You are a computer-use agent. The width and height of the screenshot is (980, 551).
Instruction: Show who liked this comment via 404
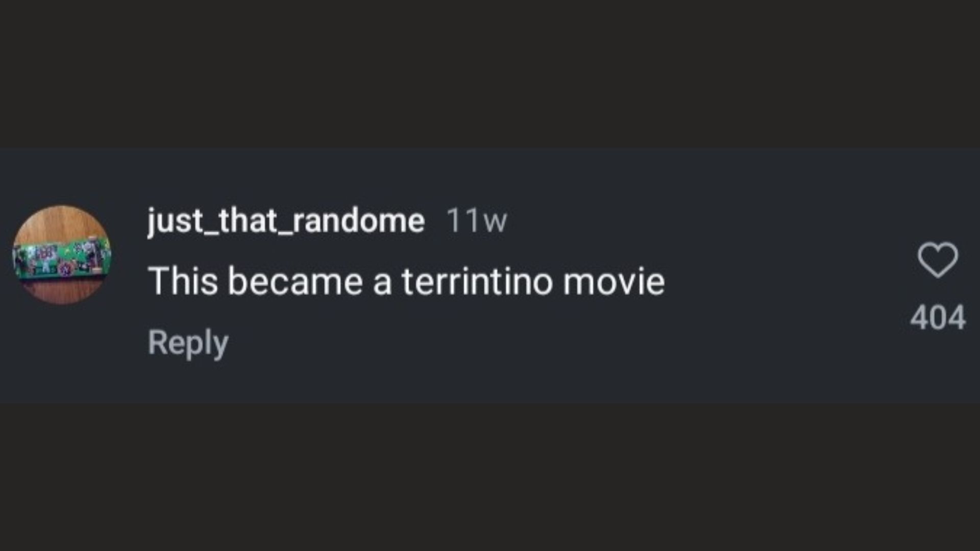point(938,317)
